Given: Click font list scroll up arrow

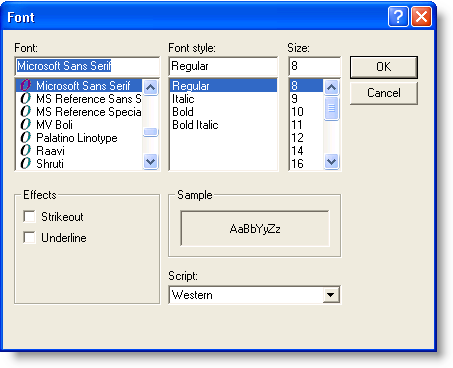Looking at the screenshot, I should 151,87.
